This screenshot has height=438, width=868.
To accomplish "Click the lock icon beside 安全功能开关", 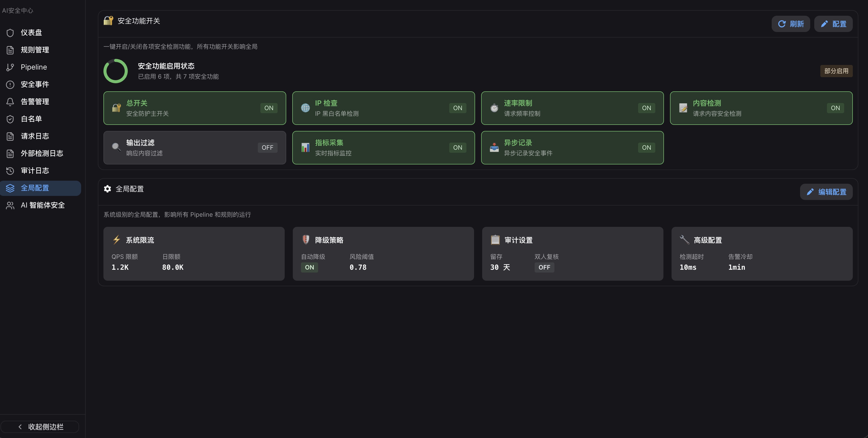I will (x=108, y=21).
